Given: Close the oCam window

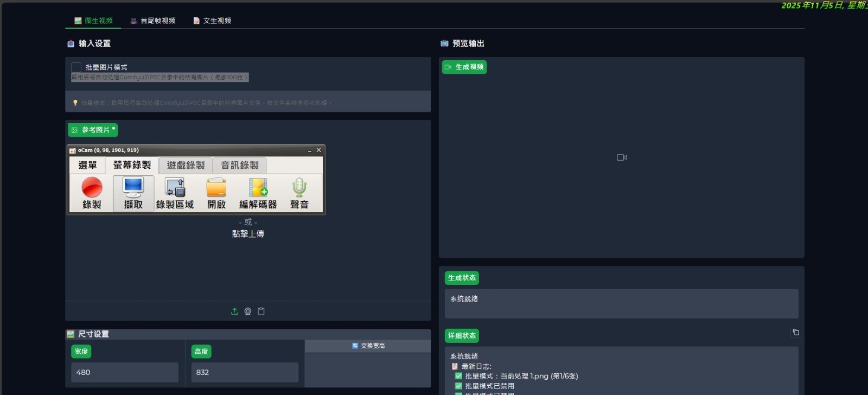Looking at the screenshot, I should point(318,150).
